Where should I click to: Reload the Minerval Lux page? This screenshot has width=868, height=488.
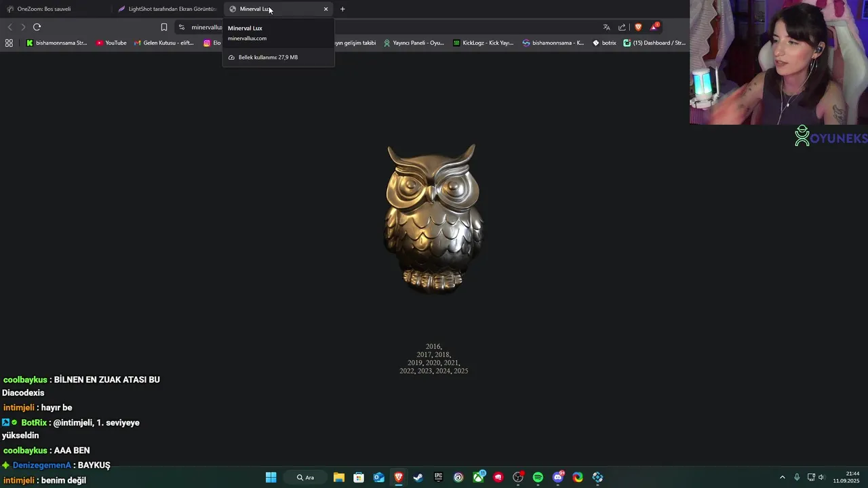point(37,27)
